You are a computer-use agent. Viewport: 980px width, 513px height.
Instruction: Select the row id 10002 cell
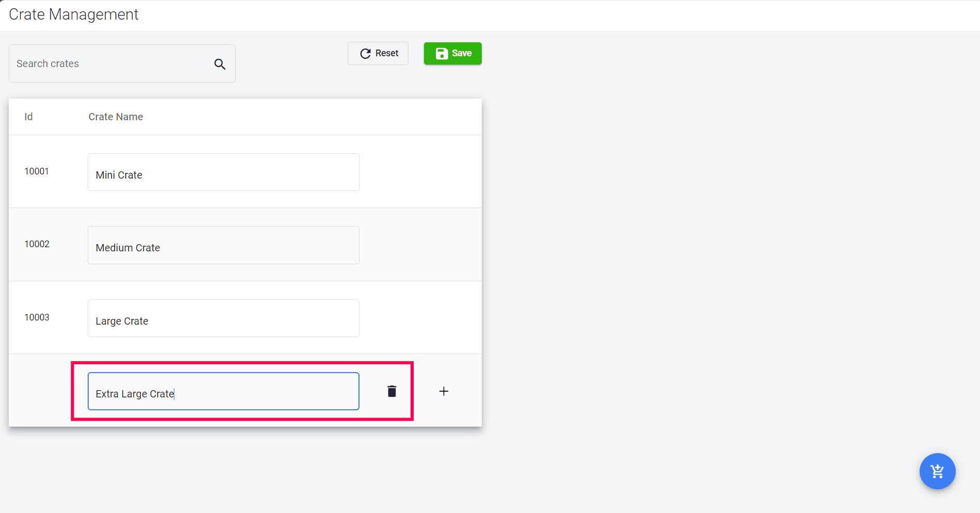pyautogui.click(x=37, y=244)
